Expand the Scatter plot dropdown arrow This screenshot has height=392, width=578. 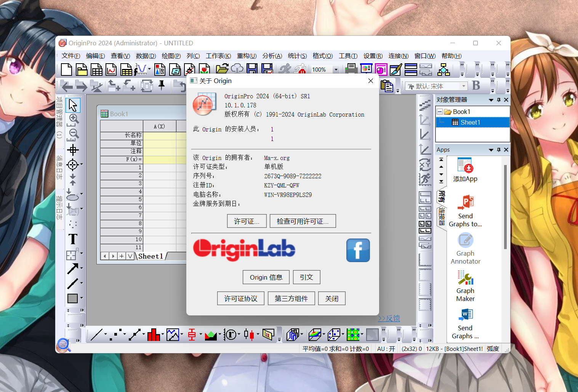point(125,334)
